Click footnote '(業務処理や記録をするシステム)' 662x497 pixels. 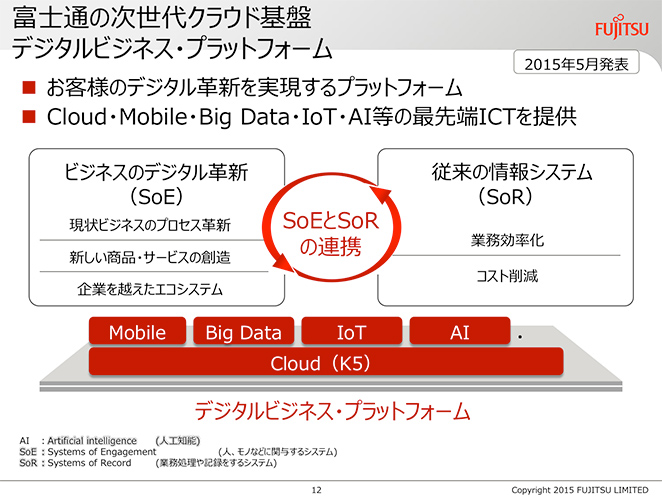(x=216, y=462)
